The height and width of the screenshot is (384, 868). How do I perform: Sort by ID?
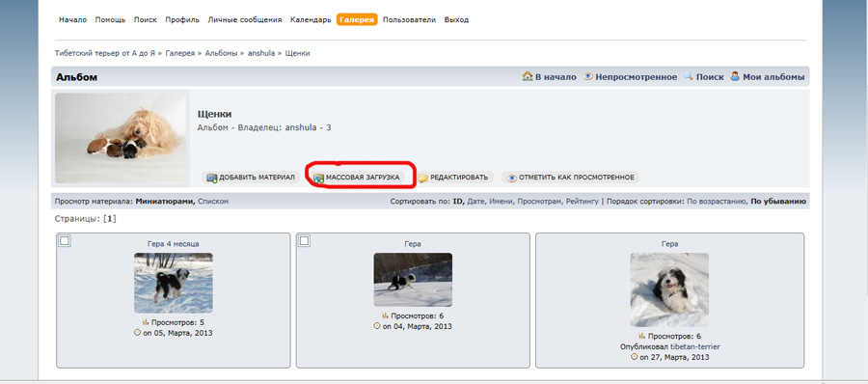(x=458, y=202)
